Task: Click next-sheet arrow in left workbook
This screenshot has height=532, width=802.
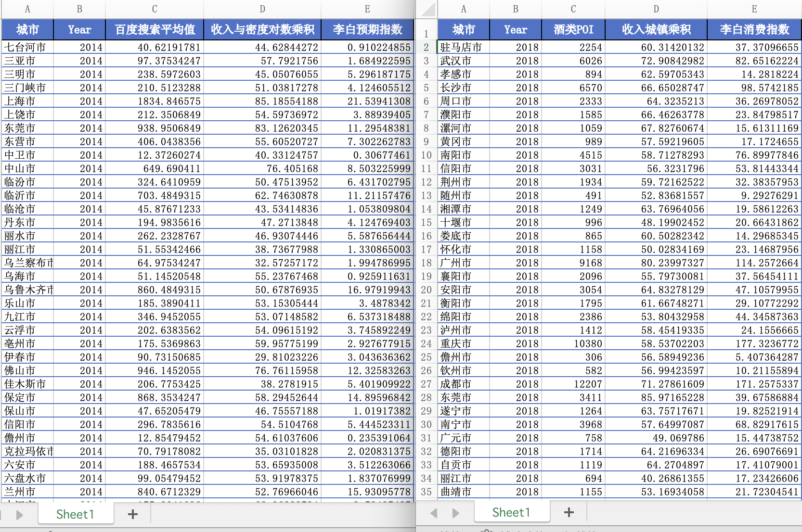Action: 20,515
